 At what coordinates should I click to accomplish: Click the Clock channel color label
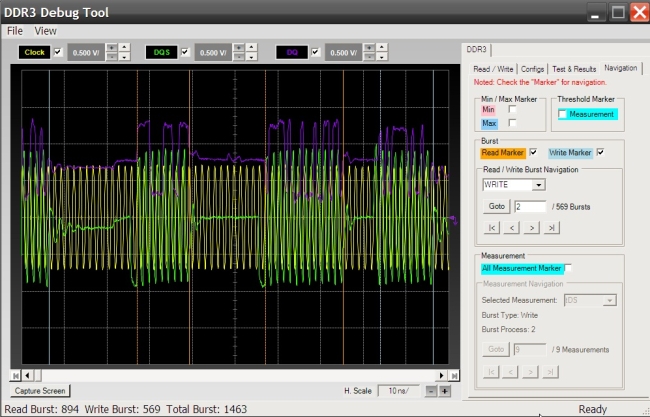click(x=34, y=52)
